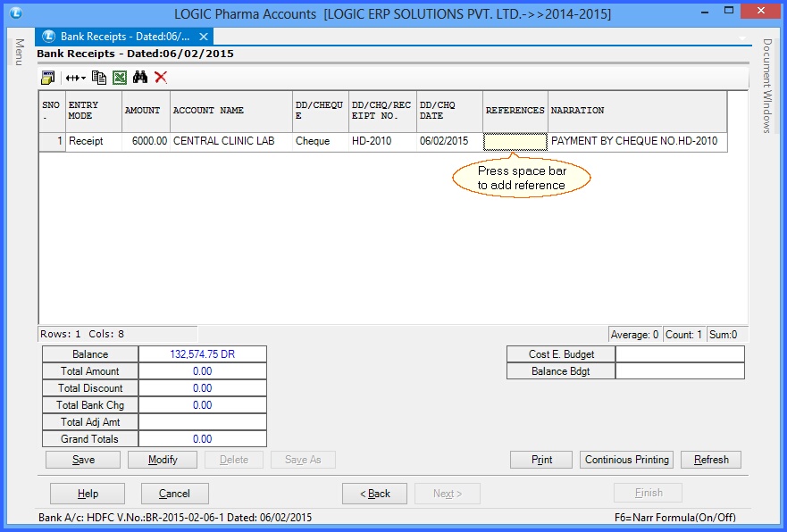787x532 pixels.
Task: Click the Refresh button
Action: (711, 460)
